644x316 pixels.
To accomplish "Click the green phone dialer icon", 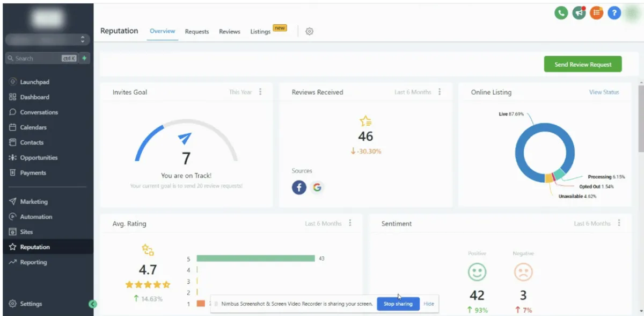I will pos(561,13).
